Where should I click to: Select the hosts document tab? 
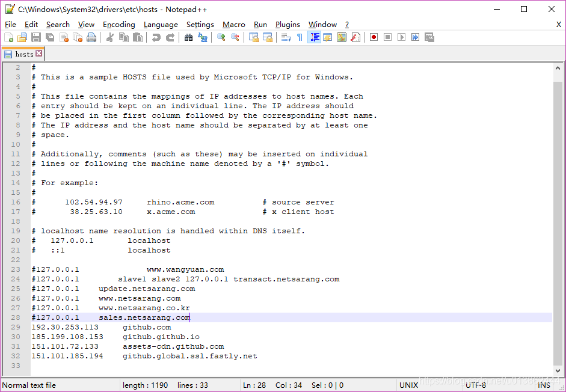click(24, 54)
